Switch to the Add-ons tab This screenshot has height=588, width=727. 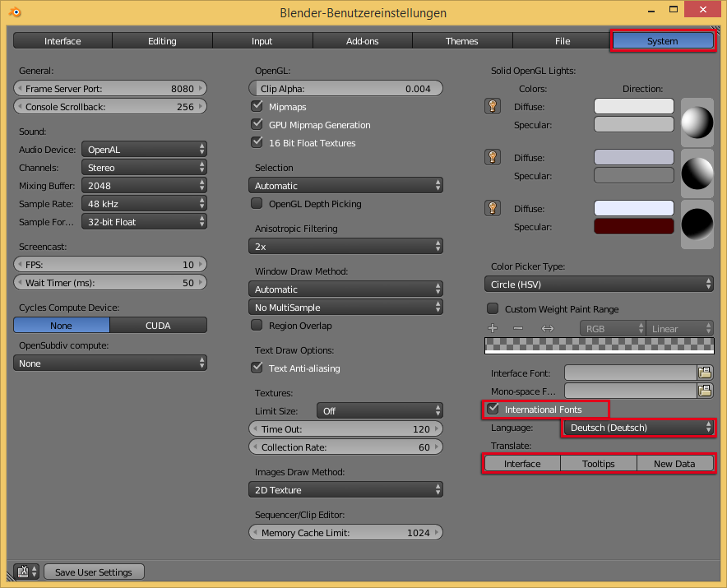click(x=362, y=41)
